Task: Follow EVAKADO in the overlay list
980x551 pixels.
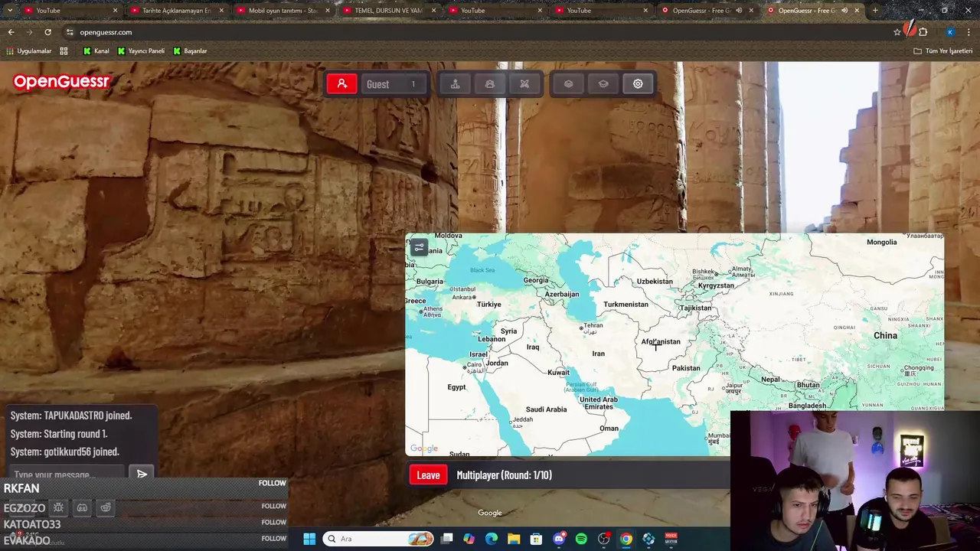Action: point(273,539)
